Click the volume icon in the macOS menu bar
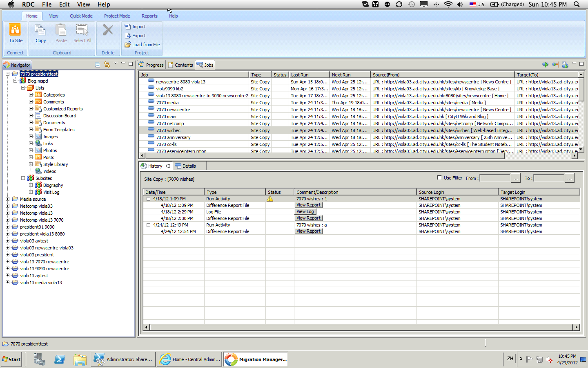The image size is (588, 368). pos(460,4)
